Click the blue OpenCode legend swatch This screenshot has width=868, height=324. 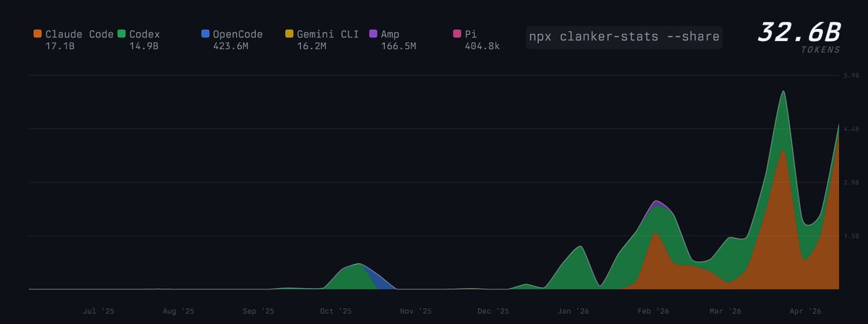point(205,34)
